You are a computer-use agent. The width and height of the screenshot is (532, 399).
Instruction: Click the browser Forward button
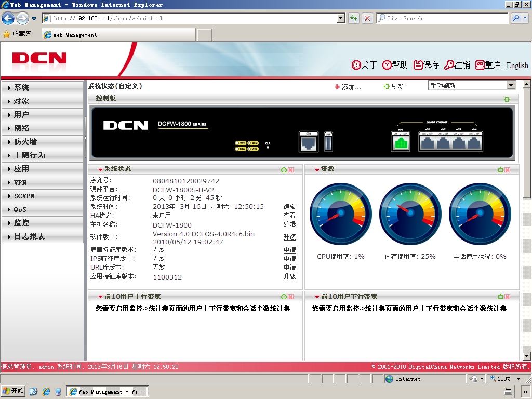22,18
